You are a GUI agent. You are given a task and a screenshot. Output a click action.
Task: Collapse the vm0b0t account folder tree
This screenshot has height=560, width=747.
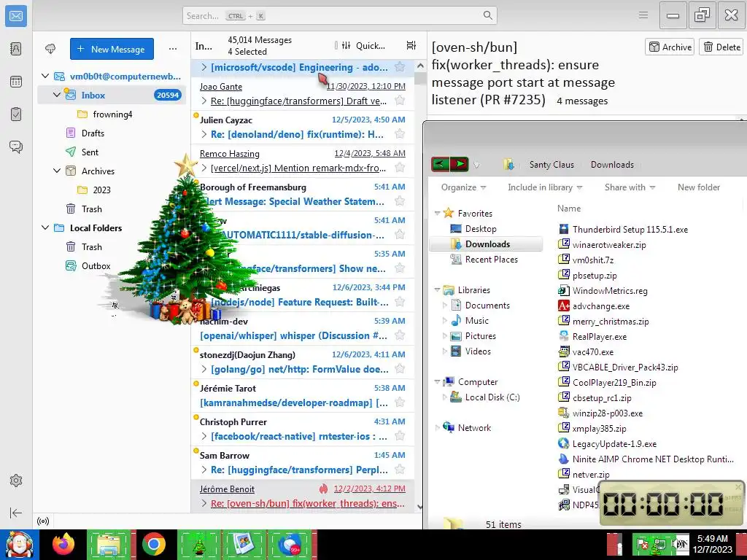tap(45, 76)
